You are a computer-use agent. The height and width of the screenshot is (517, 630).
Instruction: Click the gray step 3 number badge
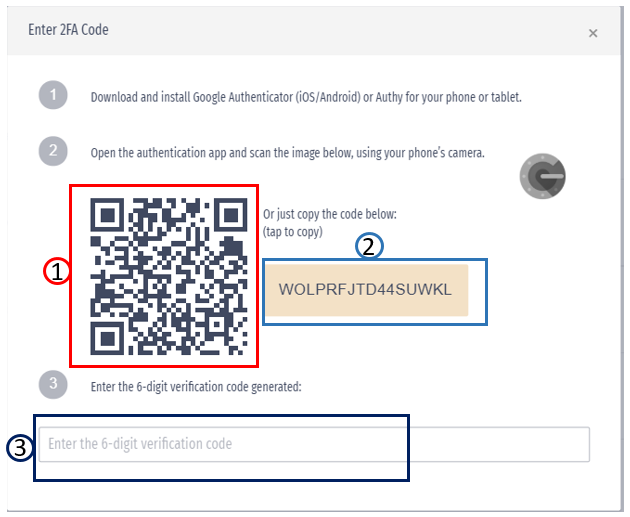53,385
